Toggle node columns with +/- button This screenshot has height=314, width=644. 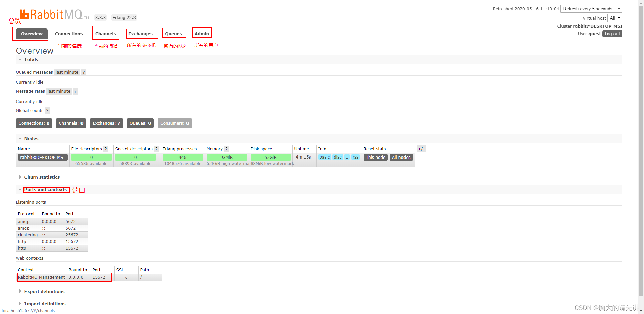coord(421,149)
